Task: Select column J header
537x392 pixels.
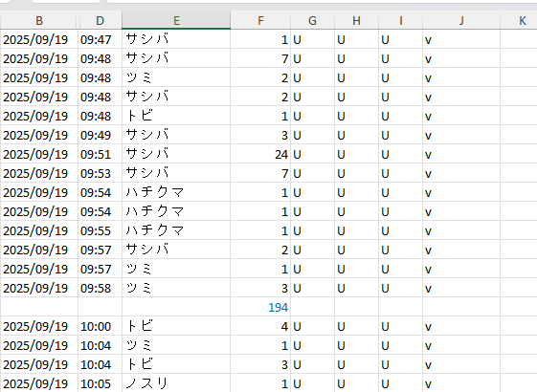Action: click(x=461, y=20)
